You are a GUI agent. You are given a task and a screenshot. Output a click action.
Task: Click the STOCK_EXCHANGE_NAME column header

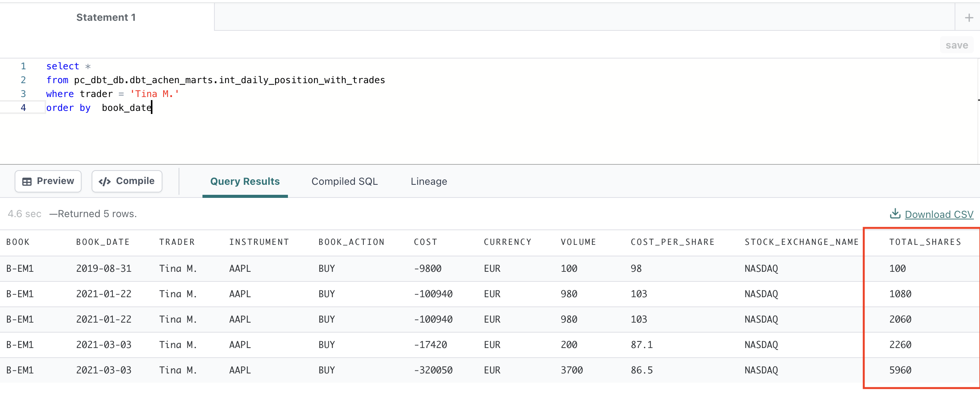[x=801, y=242]
